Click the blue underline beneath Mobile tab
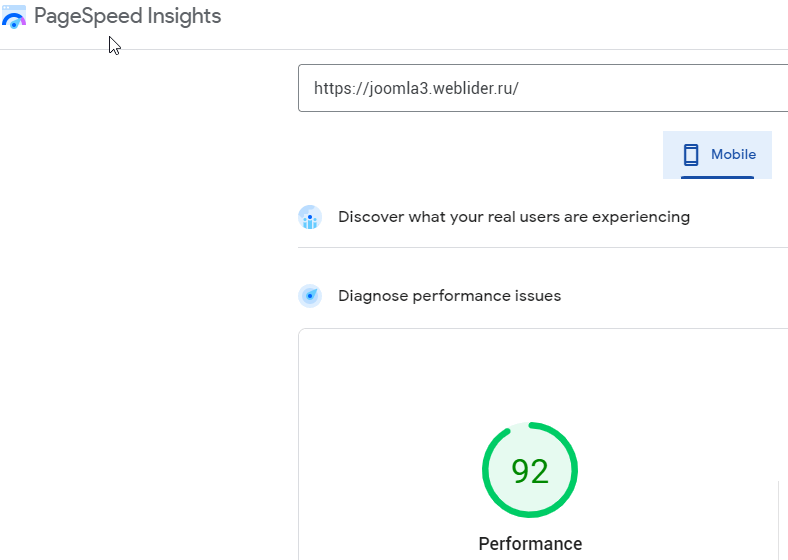 (717, 177)
